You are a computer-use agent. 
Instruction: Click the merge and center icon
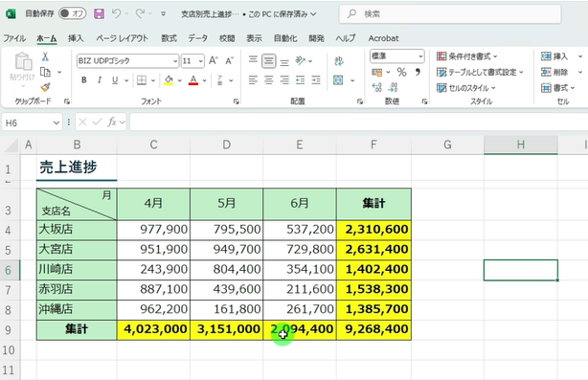pyautogui.click(x=338, y=80)
